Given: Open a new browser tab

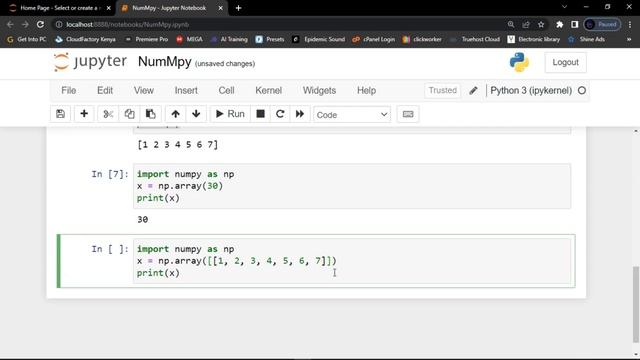Looking at the screenshot, I should [238, 8].
